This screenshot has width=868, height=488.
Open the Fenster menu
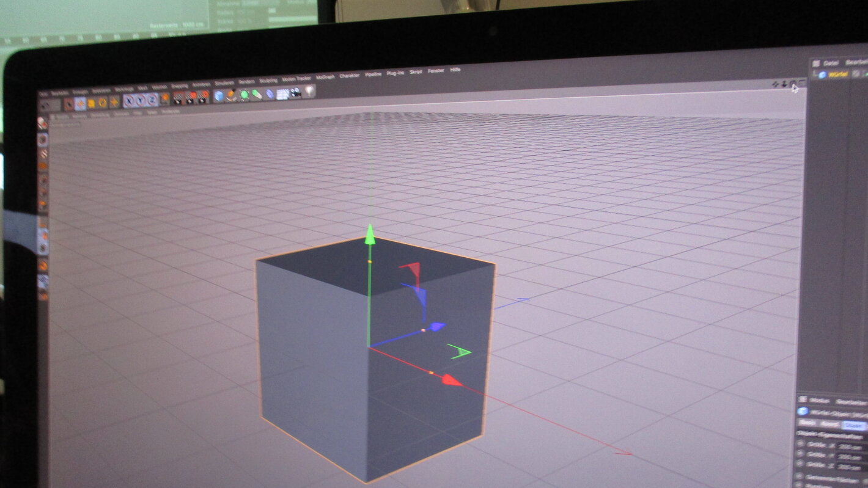point(436,71)
